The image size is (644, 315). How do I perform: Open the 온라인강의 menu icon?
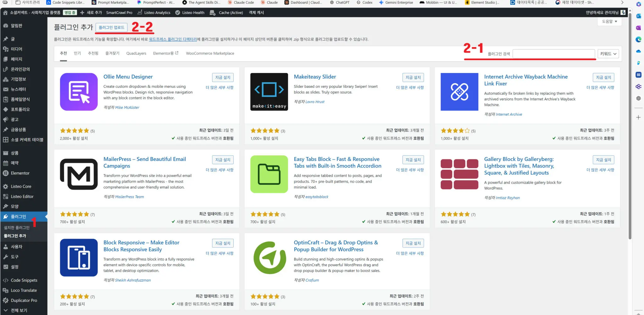5,69
